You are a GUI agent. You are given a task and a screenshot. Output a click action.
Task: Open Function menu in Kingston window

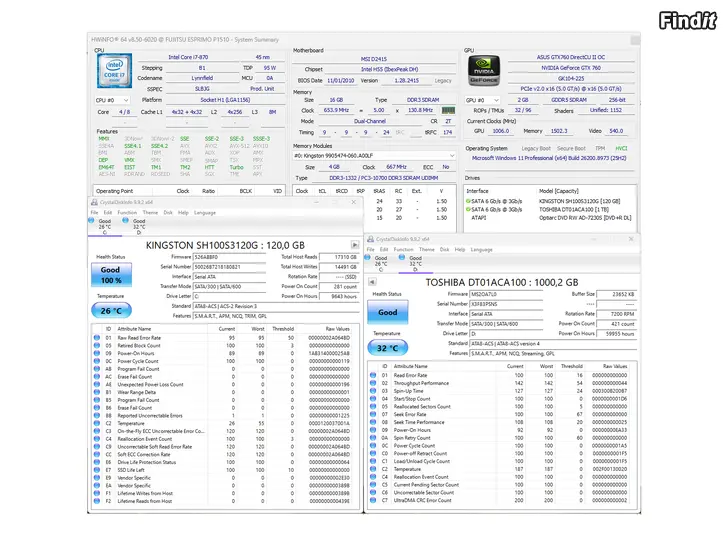tap(127, 213)
